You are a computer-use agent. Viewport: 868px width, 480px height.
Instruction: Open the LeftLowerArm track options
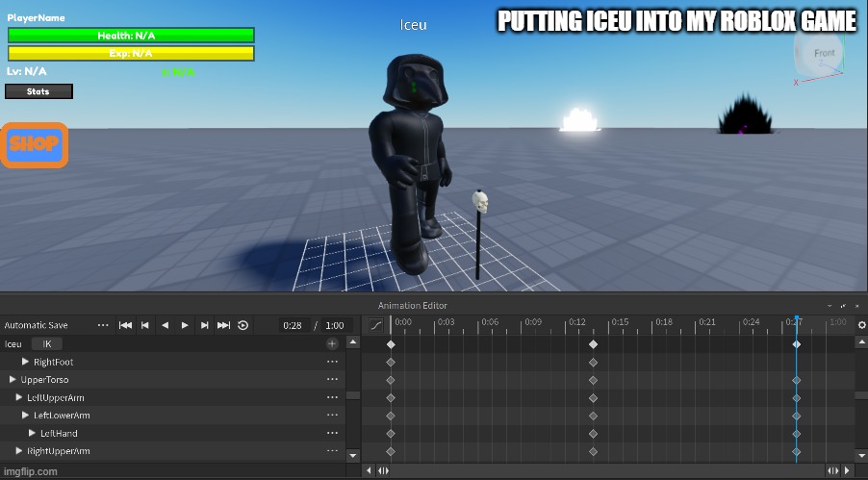click(x=332, y=416)
